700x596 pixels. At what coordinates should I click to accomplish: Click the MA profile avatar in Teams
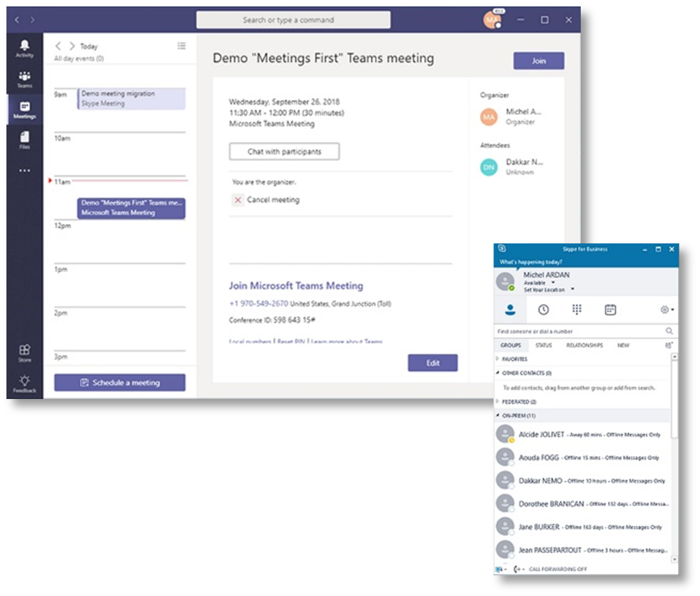click(492, 20)
